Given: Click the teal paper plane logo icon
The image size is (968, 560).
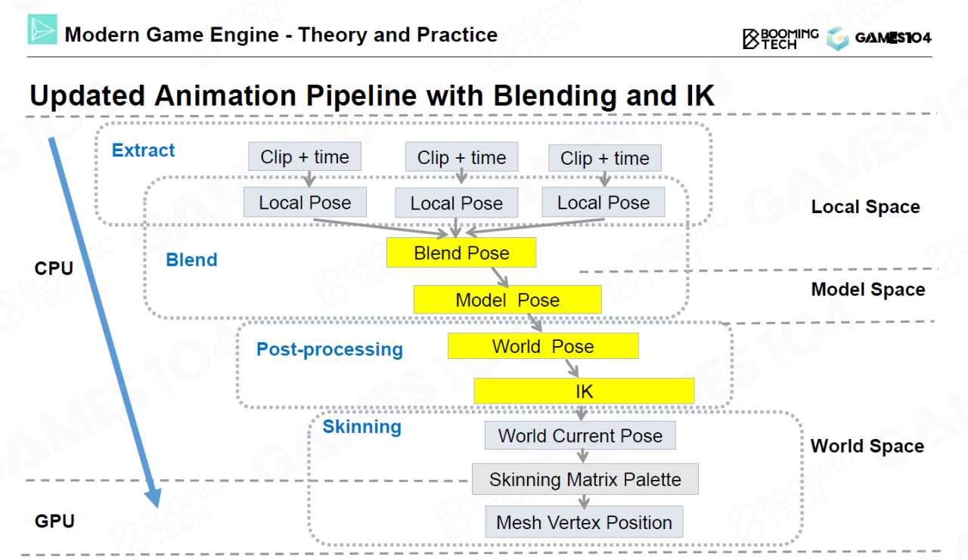Looking at the screenshot, I should 42,29.
